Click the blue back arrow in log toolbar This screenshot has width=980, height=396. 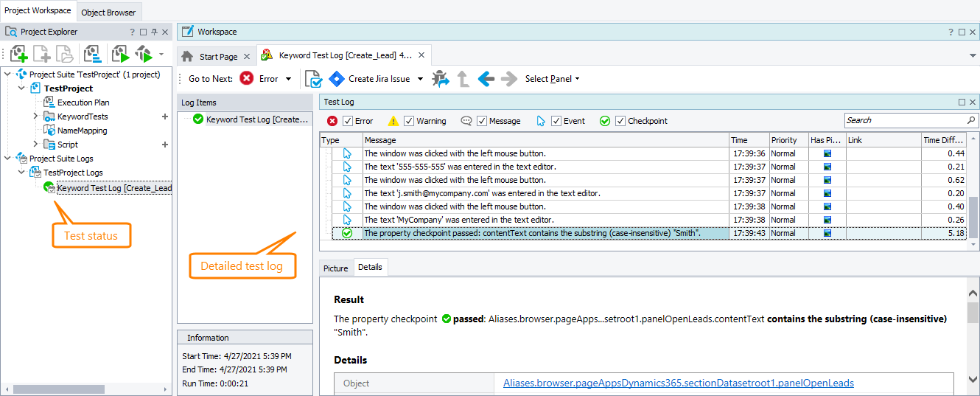click(486, 79)
